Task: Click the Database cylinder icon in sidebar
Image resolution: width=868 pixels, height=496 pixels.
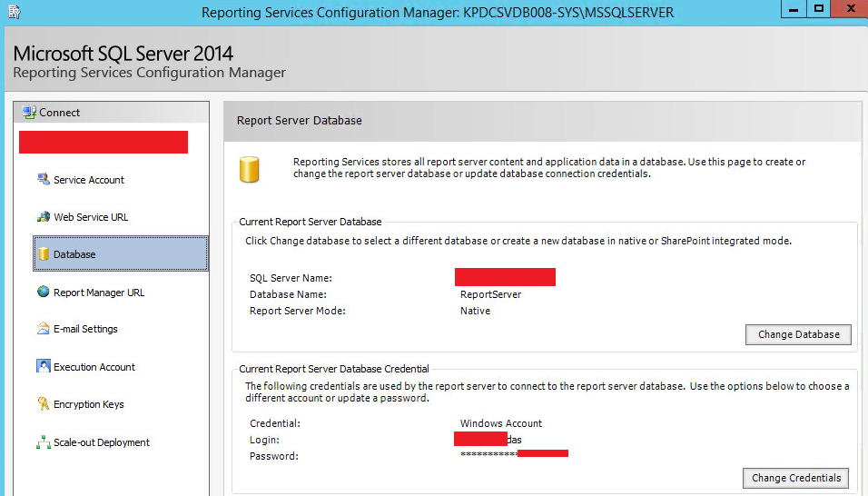Action: point(44,254)
